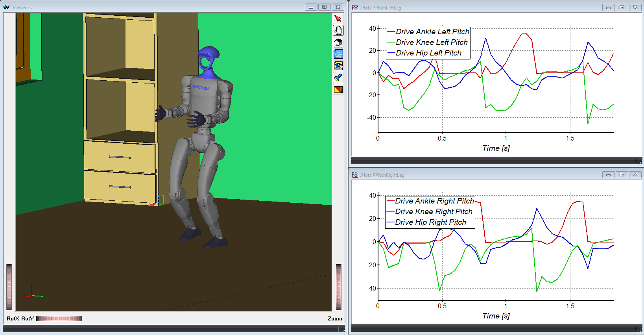Click the RotX RotY label

tap(20, 318)
